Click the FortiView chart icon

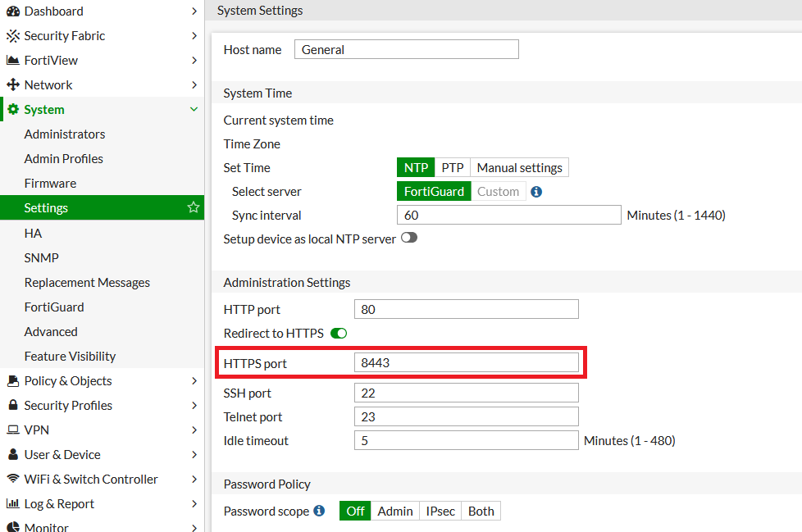click(x=13, y=61)
